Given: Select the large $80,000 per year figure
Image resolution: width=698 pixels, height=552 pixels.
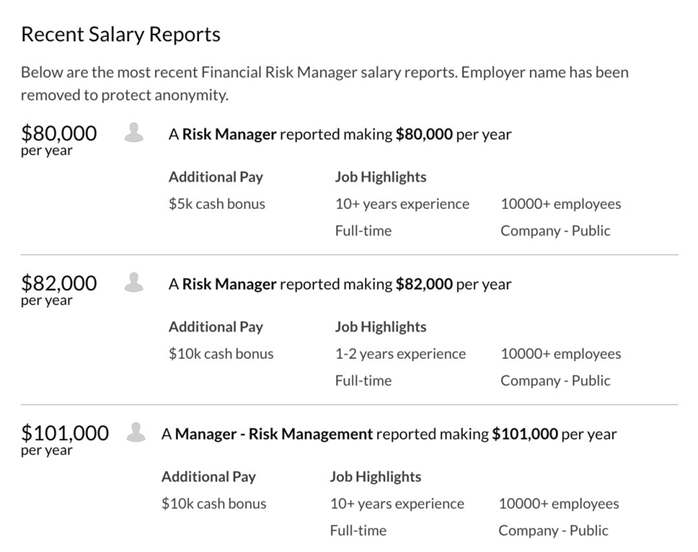Looking at the screenshot, I should [x=59, y=133].
